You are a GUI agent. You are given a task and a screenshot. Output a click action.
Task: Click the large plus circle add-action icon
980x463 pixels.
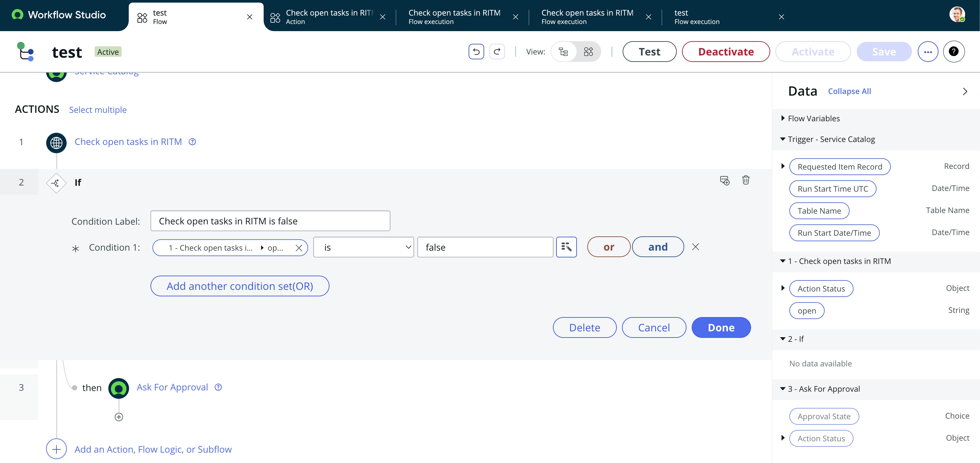(56, 449)
